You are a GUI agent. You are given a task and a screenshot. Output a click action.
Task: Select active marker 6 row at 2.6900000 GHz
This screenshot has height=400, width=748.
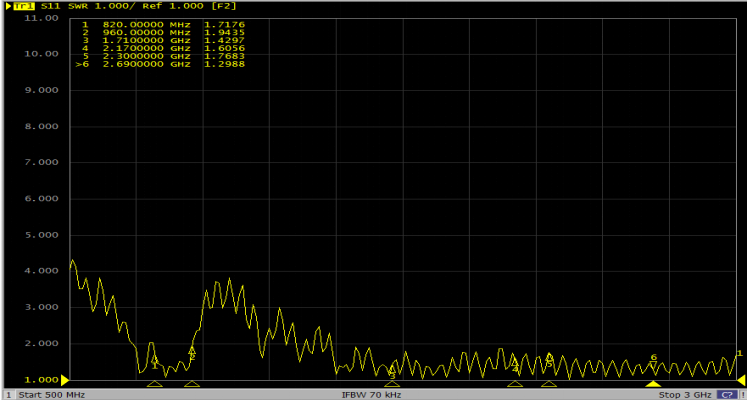(161, 64)
